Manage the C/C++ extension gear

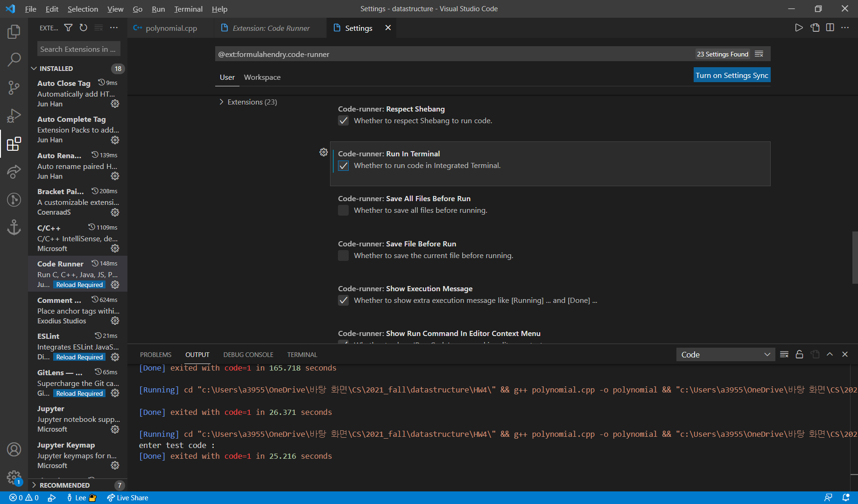pos(115,248)
